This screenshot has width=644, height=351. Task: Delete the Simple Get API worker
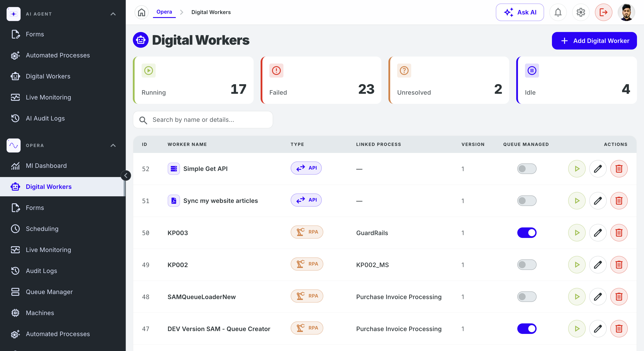[619, 169]
